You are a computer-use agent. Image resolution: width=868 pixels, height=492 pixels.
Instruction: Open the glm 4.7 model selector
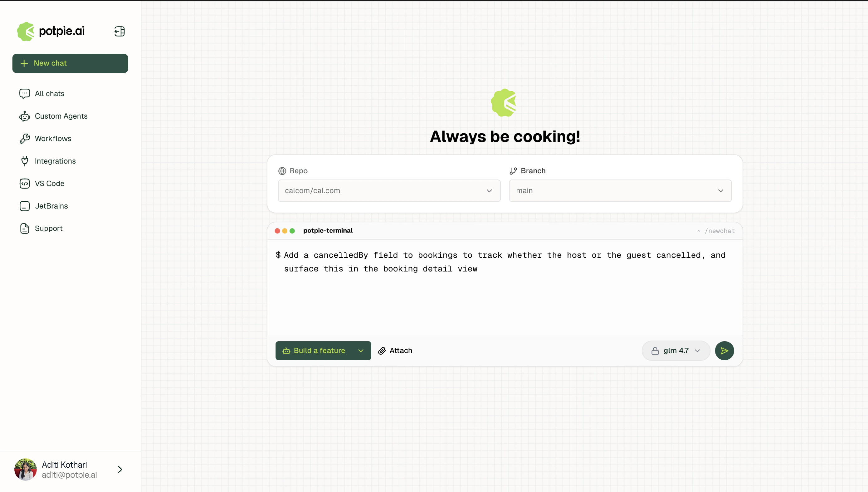(675, 350)
